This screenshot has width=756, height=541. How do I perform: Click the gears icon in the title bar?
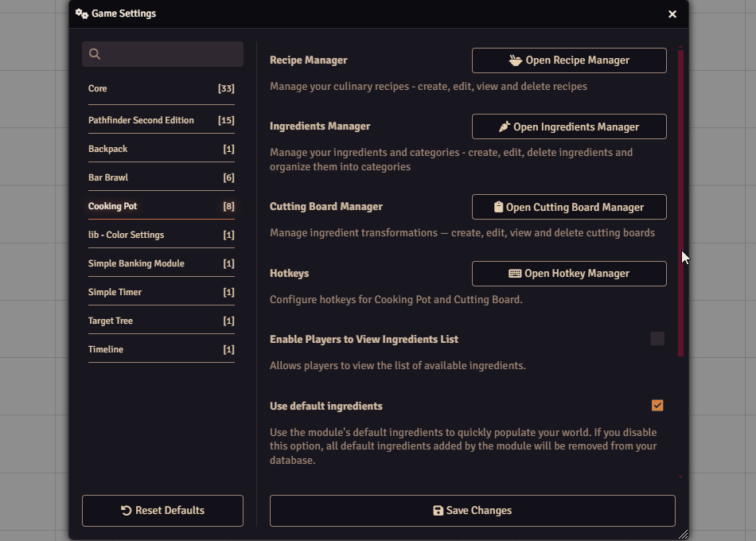tap(82, 14)
